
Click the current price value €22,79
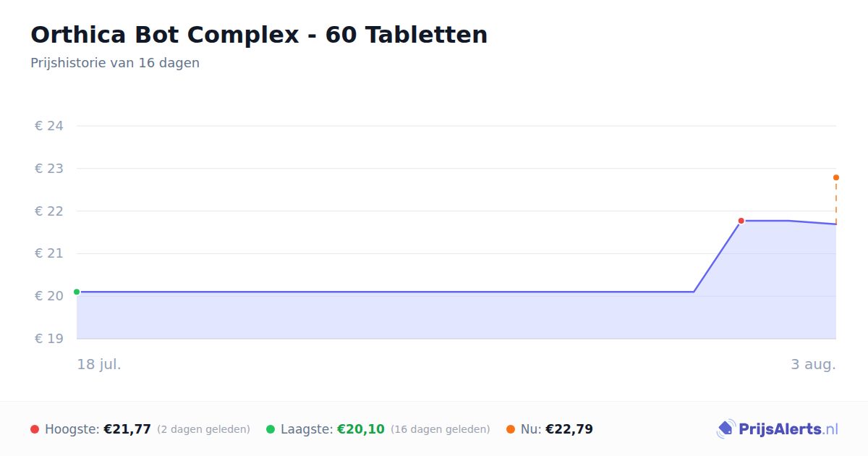tap(569, 429)
